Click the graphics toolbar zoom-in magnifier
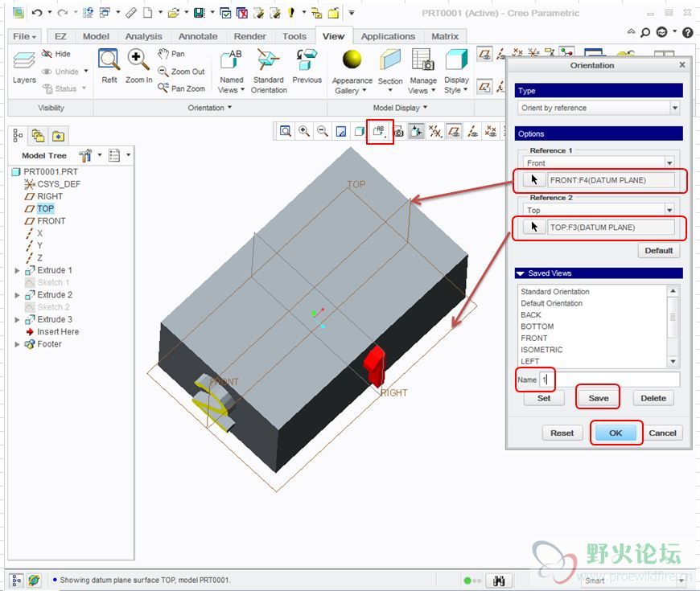 (x=304, y=131)
